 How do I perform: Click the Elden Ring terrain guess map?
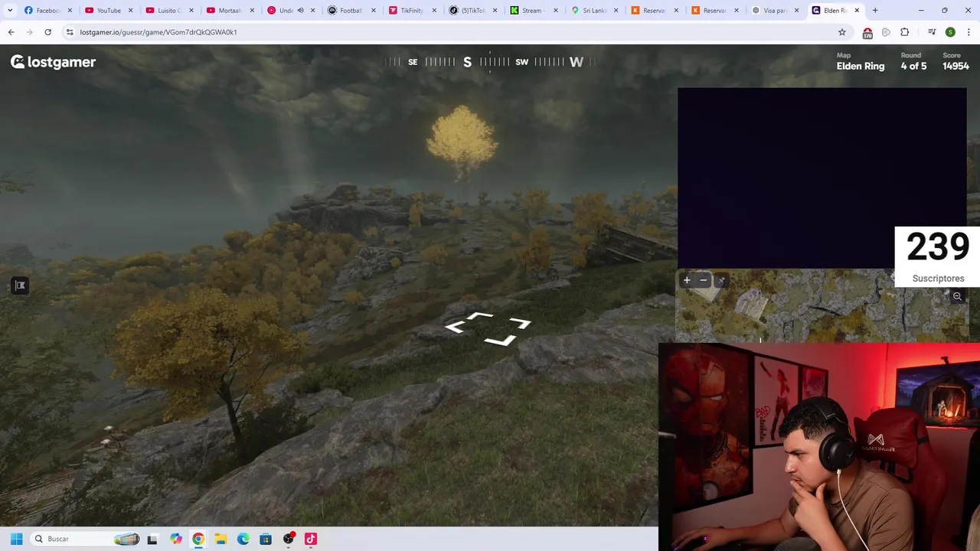point(823,305)
